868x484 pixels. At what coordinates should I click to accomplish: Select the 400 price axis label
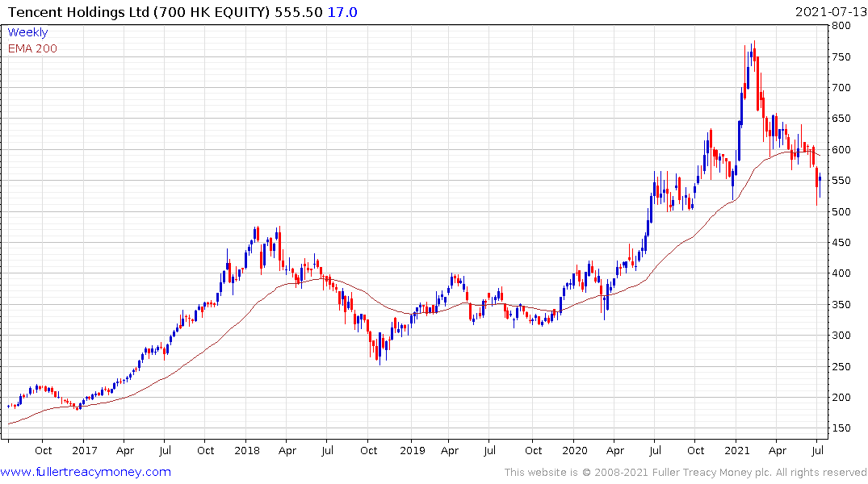pyautogui.click(x=841, y=273)
